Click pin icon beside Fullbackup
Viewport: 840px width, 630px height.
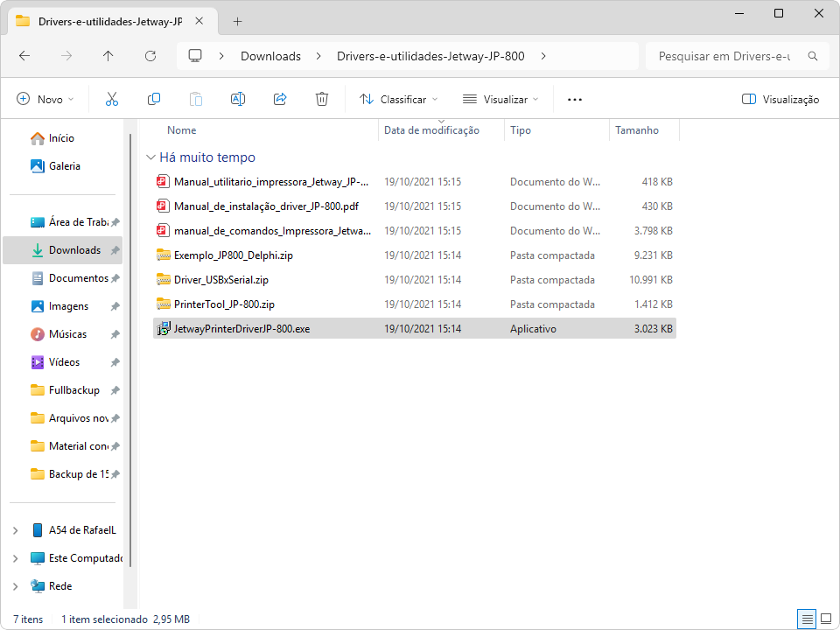(x=115, y=390)
